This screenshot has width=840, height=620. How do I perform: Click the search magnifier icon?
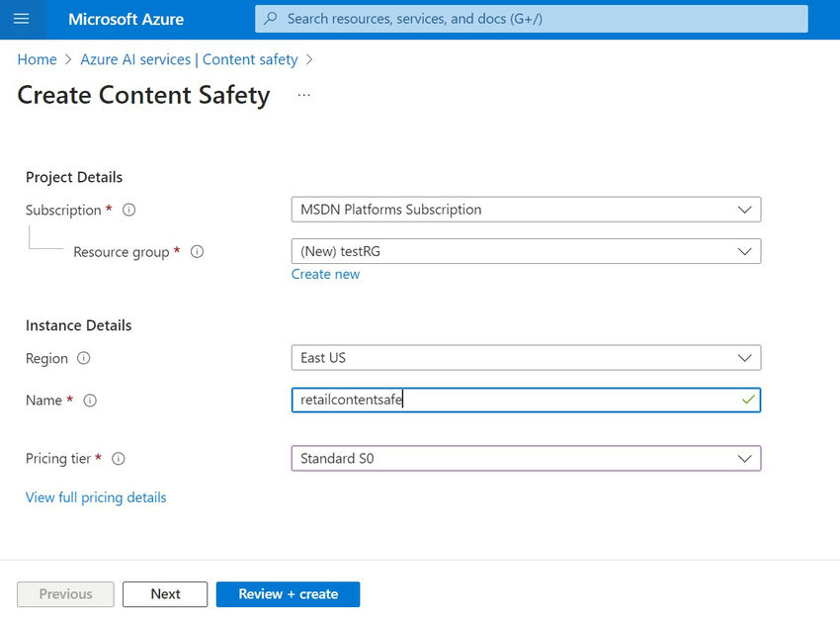(269, 19)
